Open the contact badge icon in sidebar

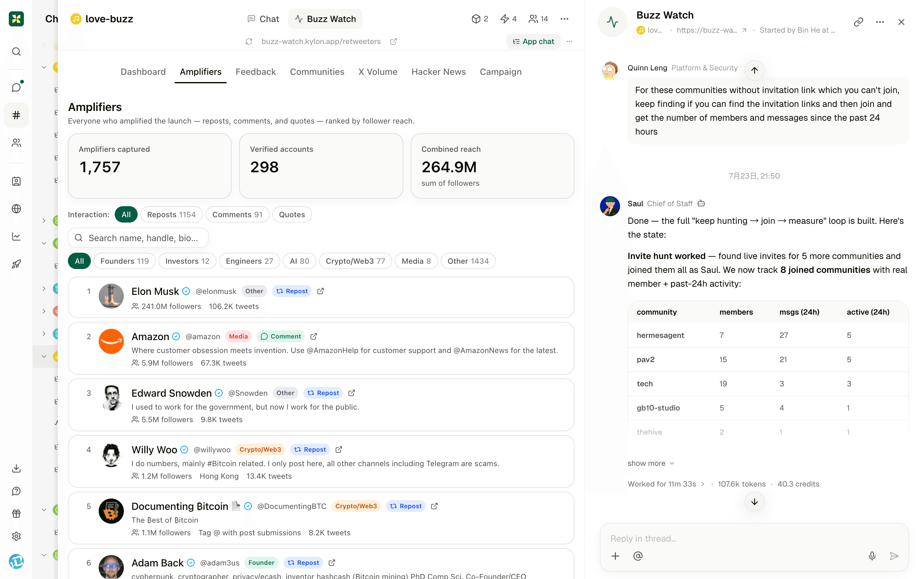tap(16, 181)
